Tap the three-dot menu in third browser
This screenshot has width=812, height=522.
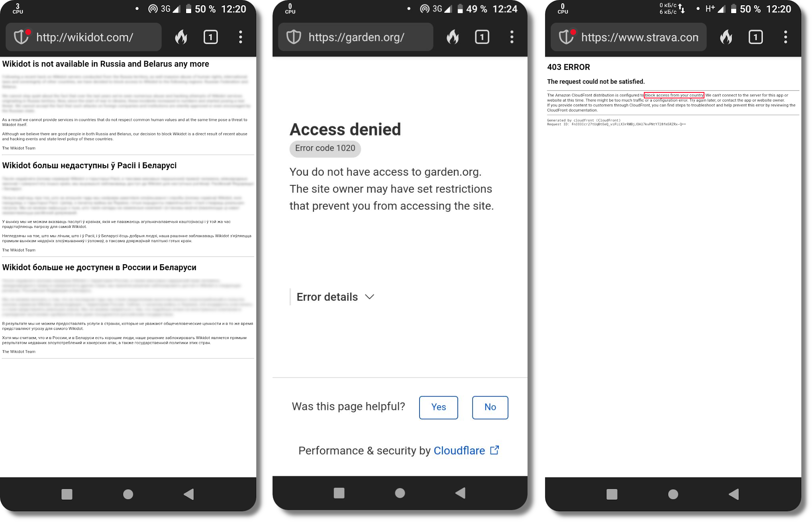coord(785,37)
